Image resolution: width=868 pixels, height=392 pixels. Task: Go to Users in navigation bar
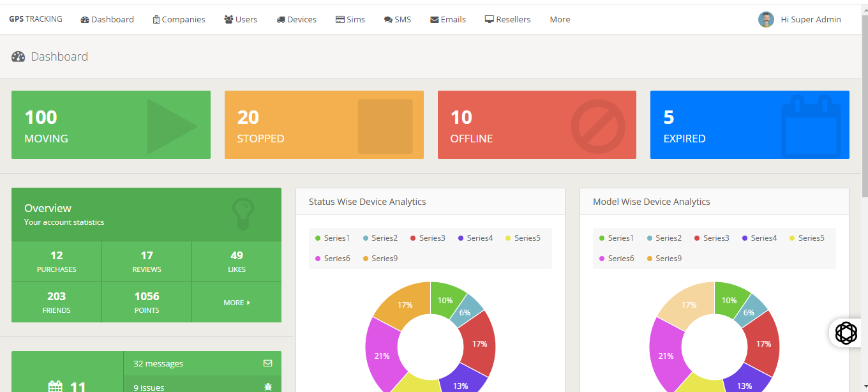pos(241,19)
